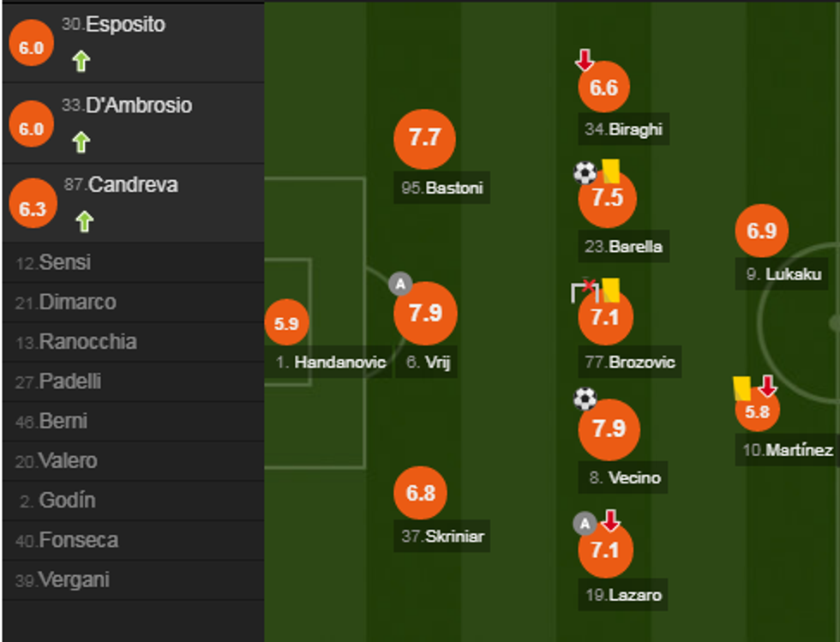The height and width of the screenshot is (642, 840).
Task: Click the red arrow on Lazaro's rating
Action: tap(610, 519)
